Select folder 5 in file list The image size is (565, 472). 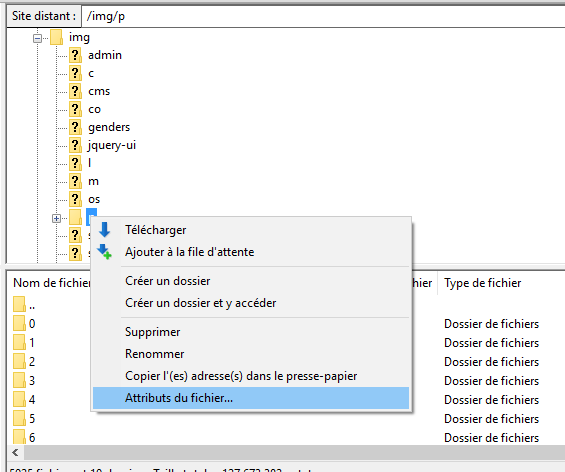click(x=25, y=419)
